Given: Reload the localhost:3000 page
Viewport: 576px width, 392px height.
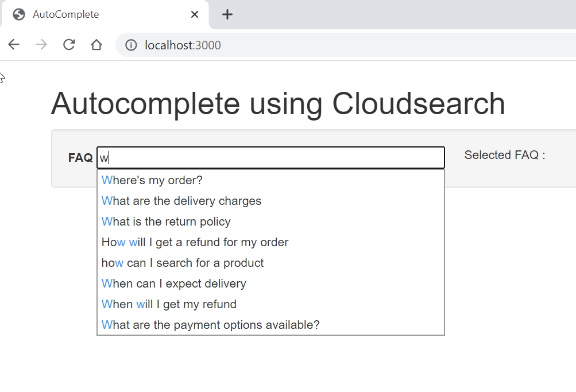Looking at the screenshot, I should (x=68, y=44).
